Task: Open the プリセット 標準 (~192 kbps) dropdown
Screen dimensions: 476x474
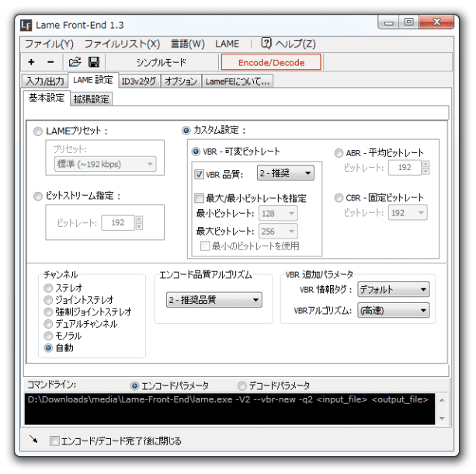Action: [x=106, y=164]
